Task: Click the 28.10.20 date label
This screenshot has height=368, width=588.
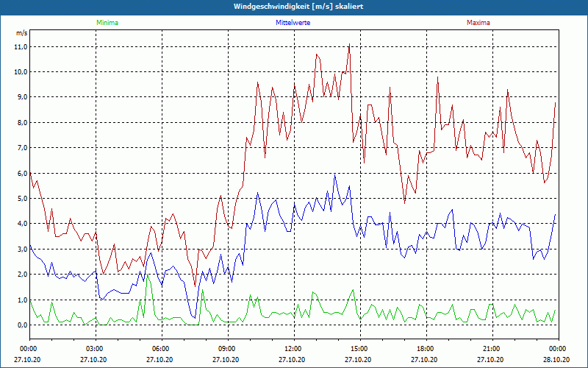Action: tap(556, 359)
